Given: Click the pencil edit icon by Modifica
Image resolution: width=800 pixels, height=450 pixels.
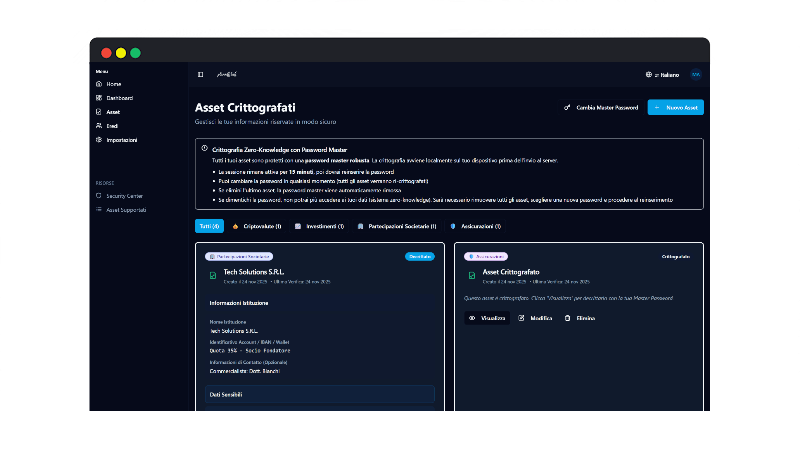Looking at the screenshot, I should tap(521, 318).
